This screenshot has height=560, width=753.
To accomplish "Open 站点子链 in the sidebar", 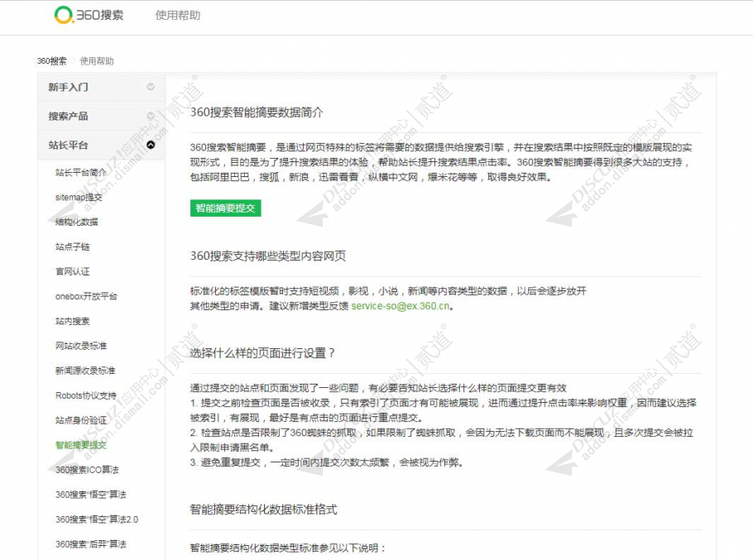I will (73, 246).
